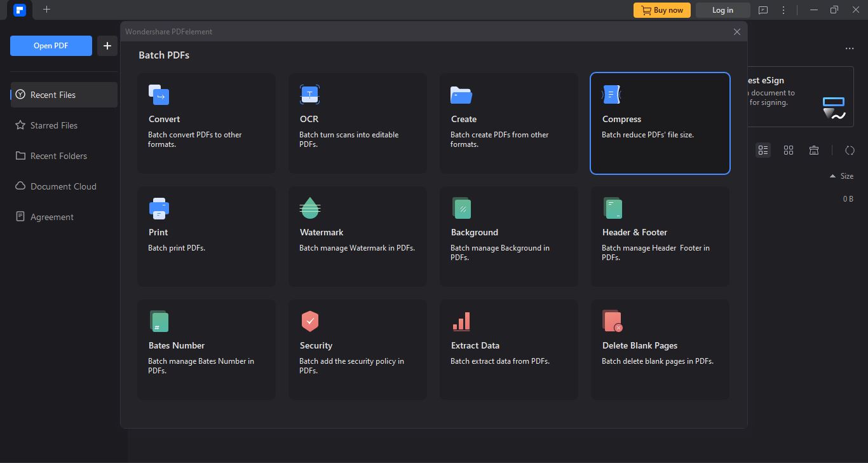
Task: Go to Starred Files in sidebar
Action: point(54,125)
